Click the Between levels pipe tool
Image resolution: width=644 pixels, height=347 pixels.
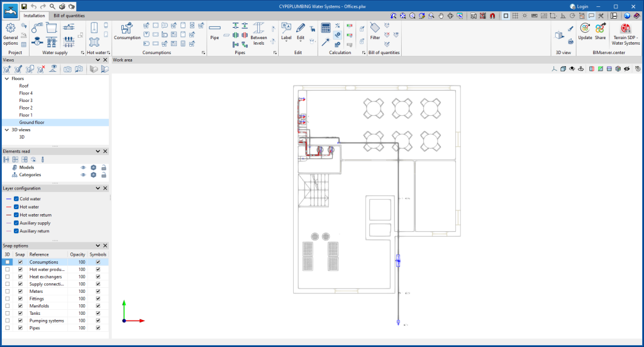[258, 32]
